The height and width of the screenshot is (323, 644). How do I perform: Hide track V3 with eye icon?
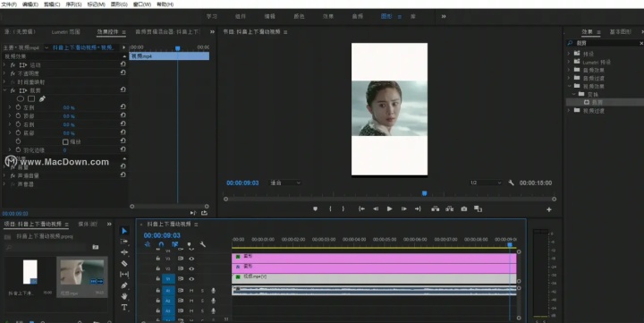(x=191, y=259)
